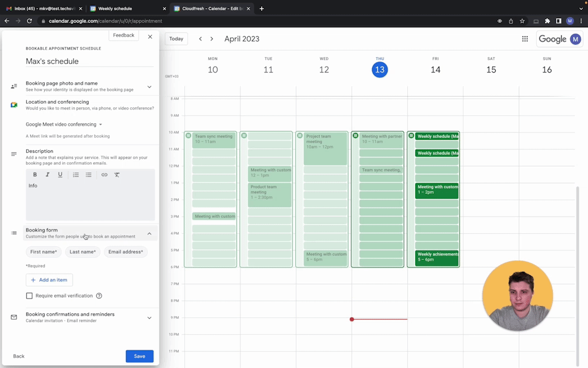Viewport: 588px width, 368px height.
Task: Open Weekly achievements event on Friday
Action: point(437,258)
